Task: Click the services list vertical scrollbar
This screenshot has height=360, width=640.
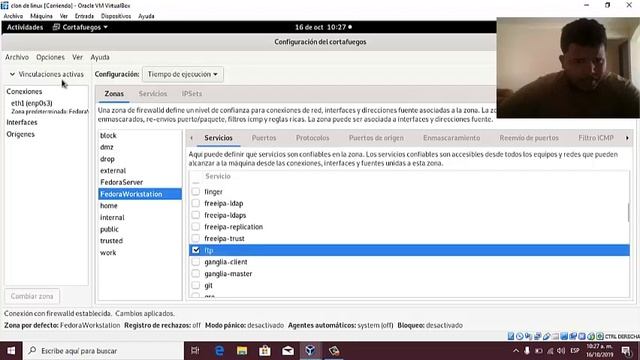Action: (628, 212)
